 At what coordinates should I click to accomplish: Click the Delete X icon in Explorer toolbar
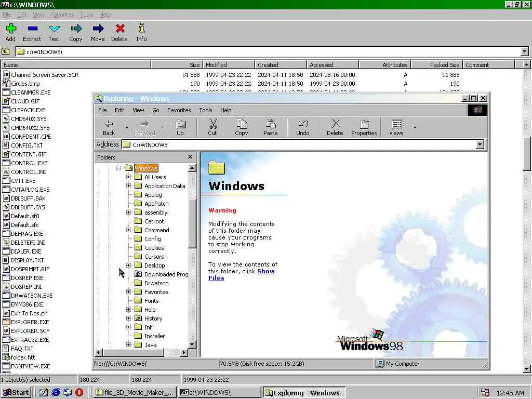[x=335, y=128]
